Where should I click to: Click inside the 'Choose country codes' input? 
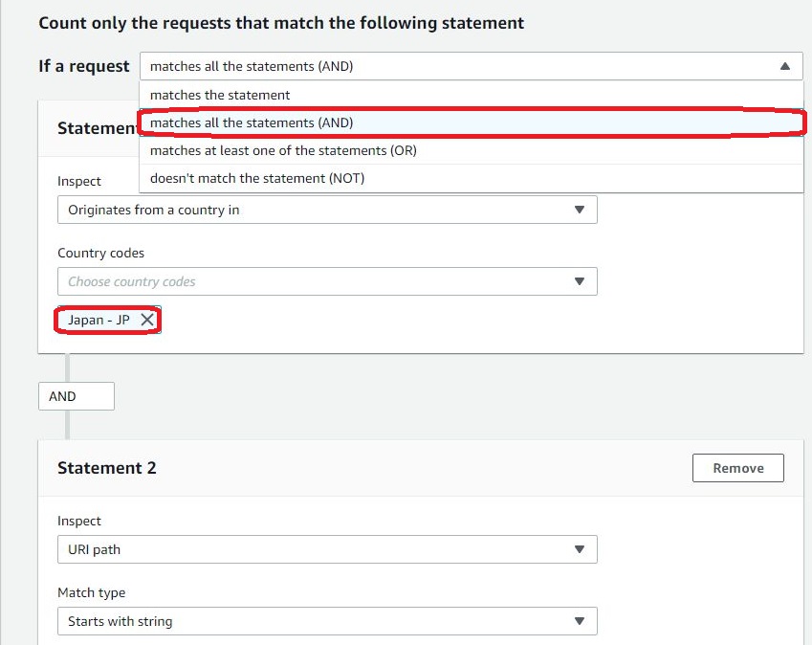click(x=287, y=281)
